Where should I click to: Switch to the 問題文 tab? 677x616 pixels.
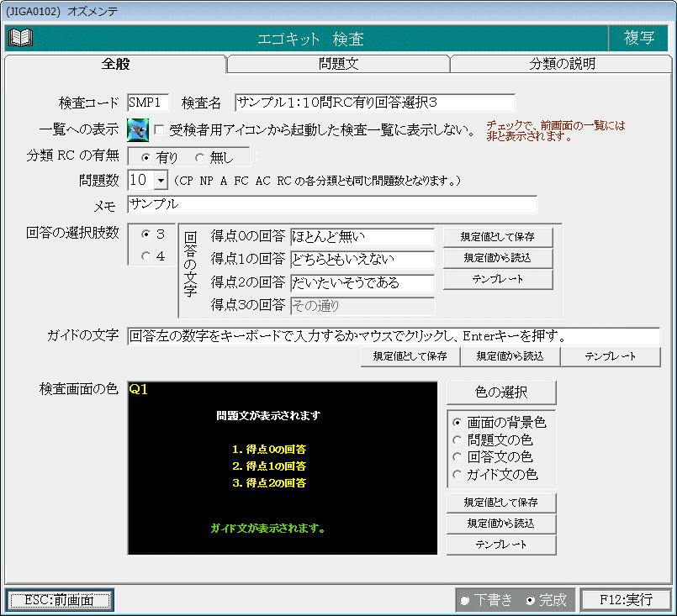point(338,64)
